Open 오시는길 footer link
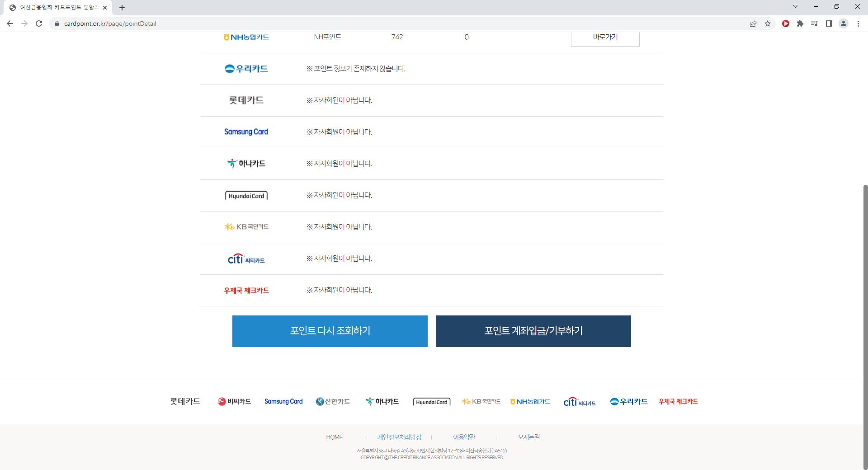 528,437
